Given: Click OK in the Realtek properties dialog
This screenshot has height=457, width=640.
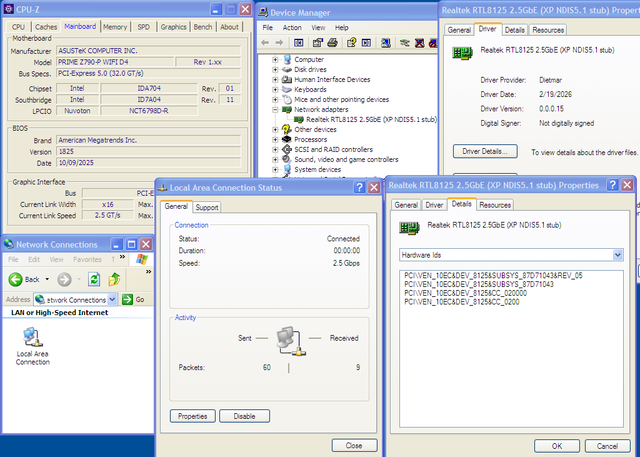Looking at the screenshot, I should point(557,446).
